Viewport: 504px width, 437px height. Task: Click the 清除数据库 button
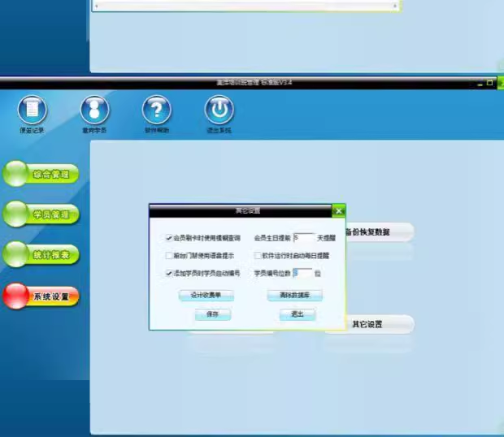pos(294,295)
